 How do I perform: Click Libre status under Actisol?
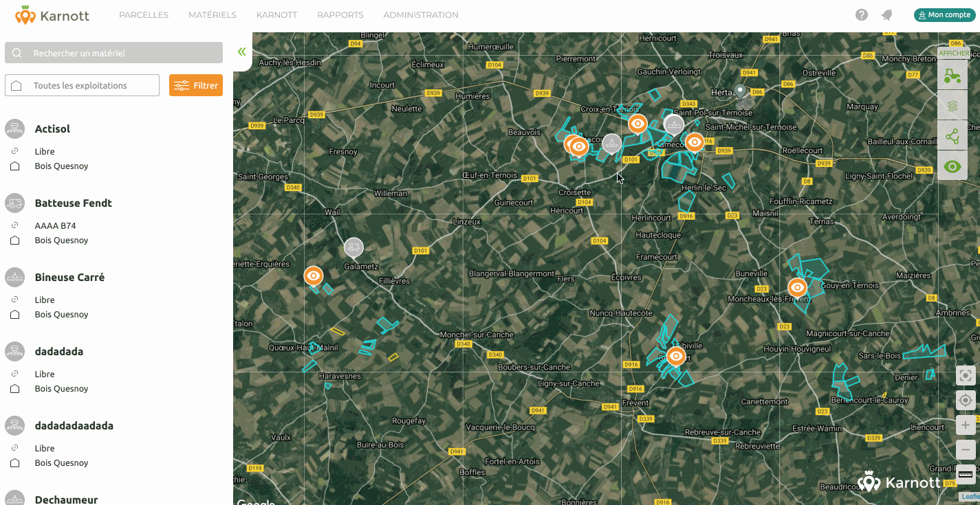(45, 151)
